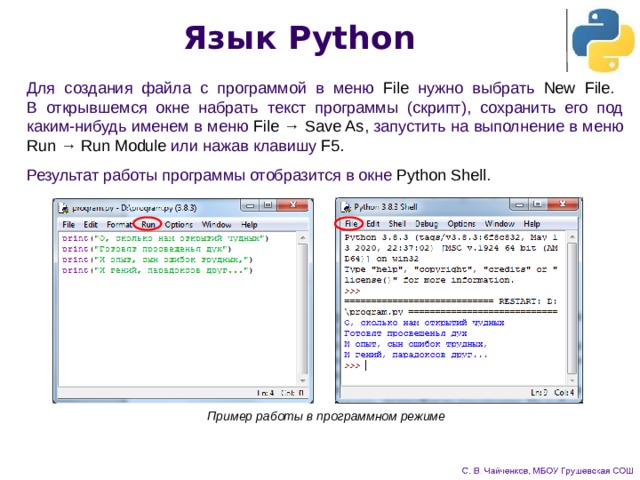Close the Python 3.8.3 Shell window
Viewport: 640px width, 480px height.
pos(562,204)
